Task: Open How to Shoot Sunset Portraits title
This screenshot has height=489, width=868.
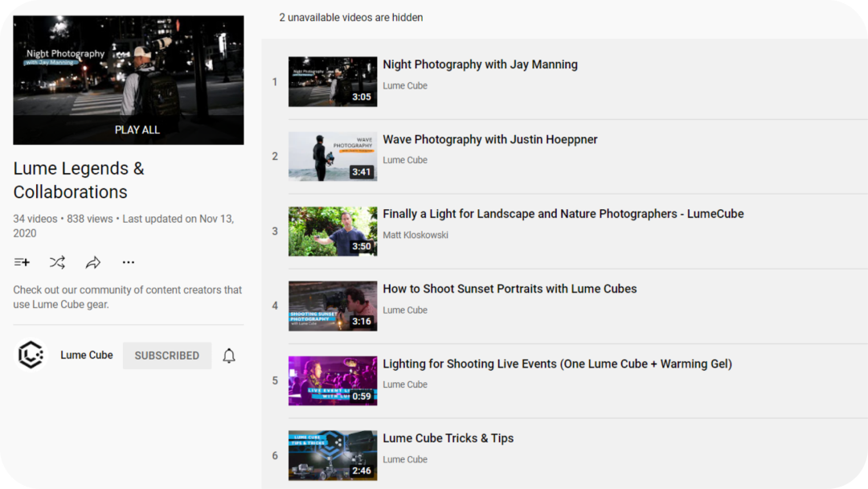Action: [x=510, y=289]
